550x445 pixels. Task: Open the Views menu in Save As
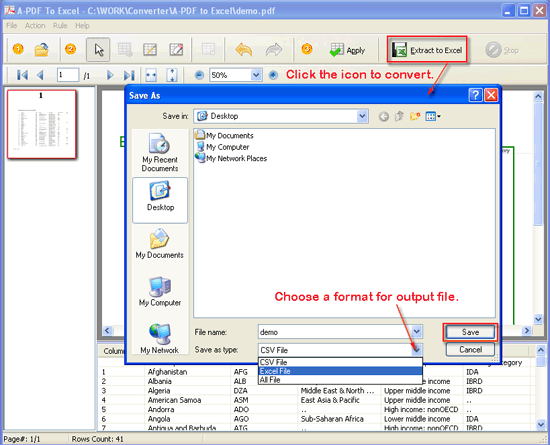click(x=433, y=116)
